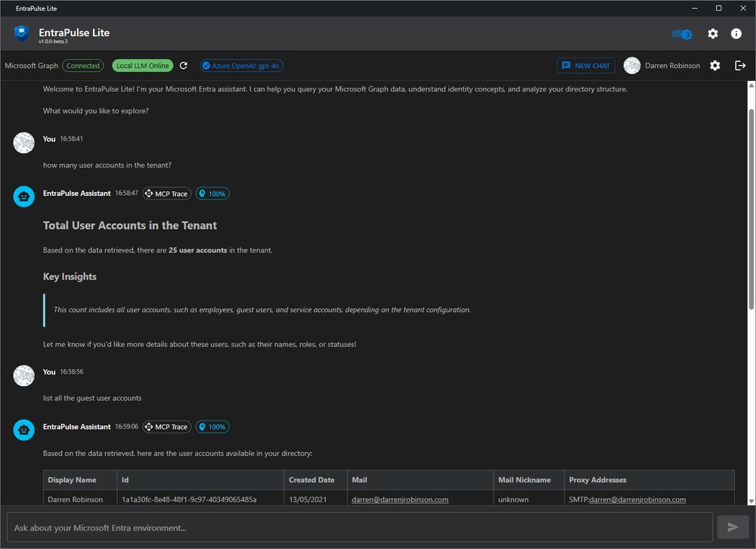Viewport: 756px width, 549px height.
Task: Click the 'how many user accounts in the tenant?' message
Action: (x=107, y=165)
